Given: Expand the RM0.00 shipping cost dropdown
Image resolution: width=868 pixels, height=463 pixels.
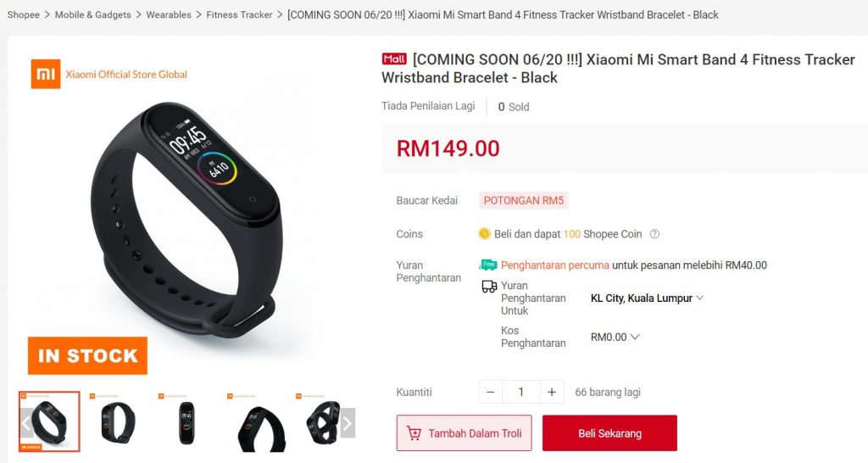Looking at the screenshot, I should (615, 337).
